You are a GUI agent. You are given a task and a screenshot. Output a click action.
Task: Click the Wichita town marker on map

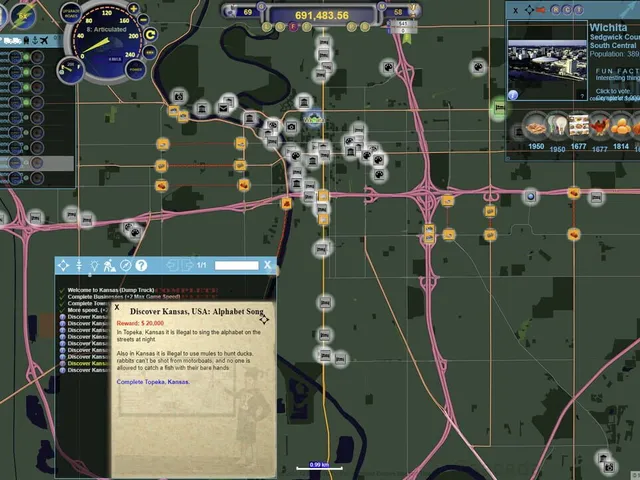314,120
